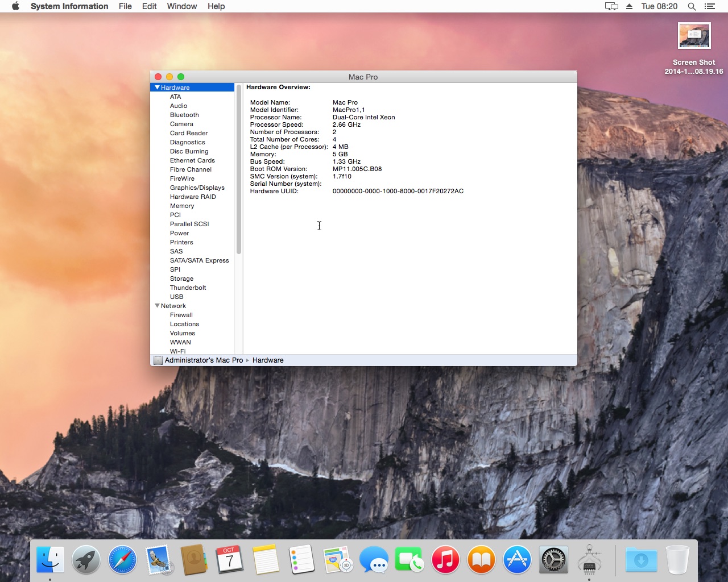Click Administrator's Mac Pro in path bar
Viewport: 728px width, 582px height.
tap(204, 360)
